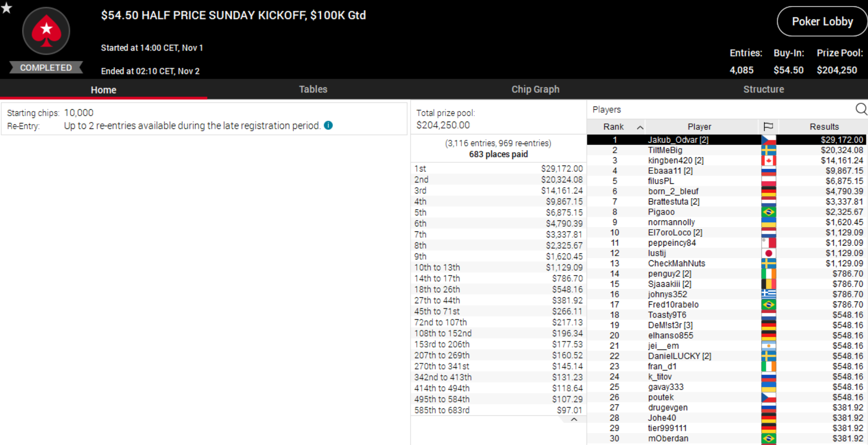Switch to the Tables tab
868x445 pixels.
tap(313, 89)
